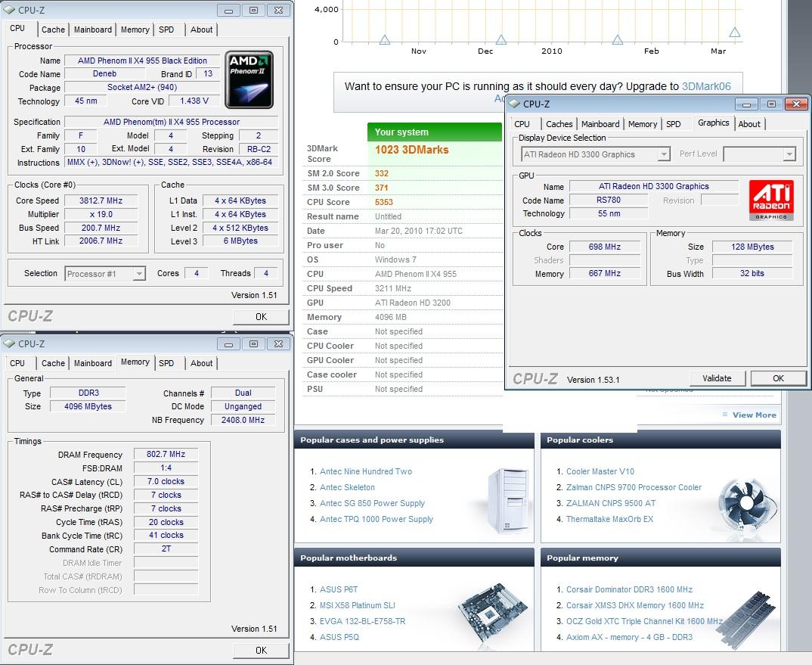Open the ATI Radeon HD 3300 display device dropdown
The image size is (812, 665).
pos(663,154)
